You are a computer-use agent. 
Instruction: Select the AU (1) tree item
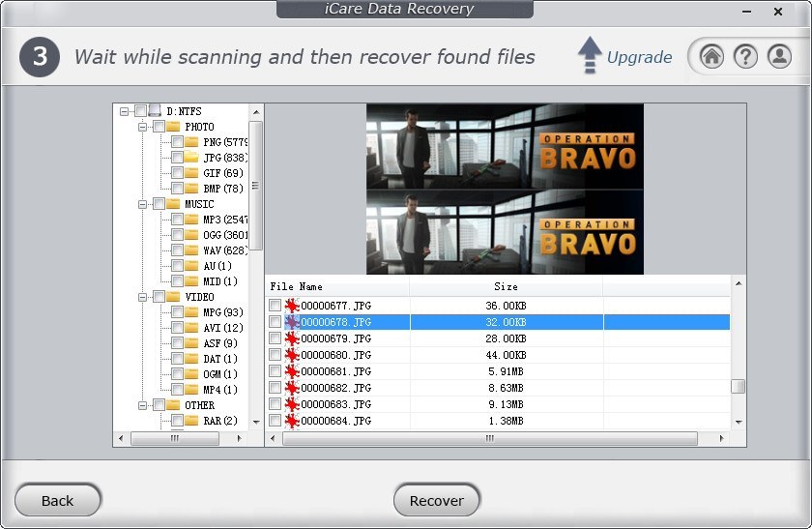coord(217,266)
